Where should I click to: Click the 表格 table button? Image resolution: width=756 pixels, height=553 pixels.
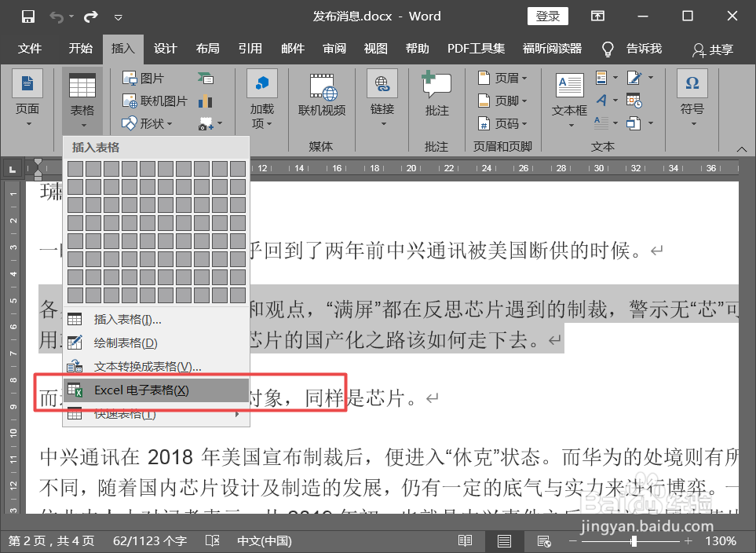(82, 101)
